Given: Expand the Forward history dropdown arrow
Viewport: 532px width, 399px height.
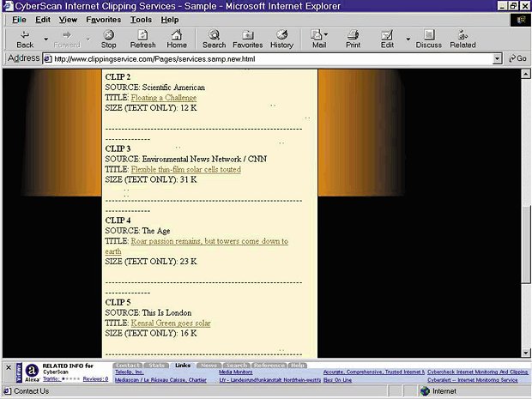Looking at the screenshot, I should tap(88, 39).
